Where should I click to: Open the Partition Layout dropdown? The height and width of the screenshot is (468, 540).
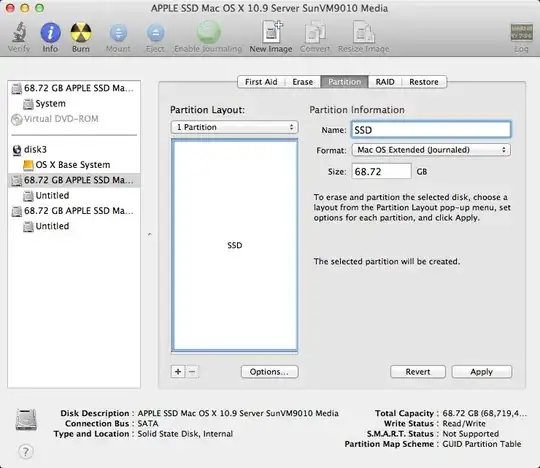(x=235, y=127)
